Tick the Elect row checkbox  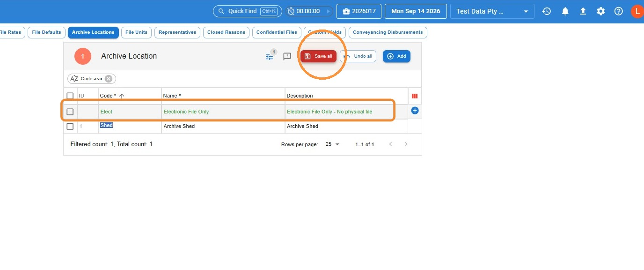tap(70, 112)
